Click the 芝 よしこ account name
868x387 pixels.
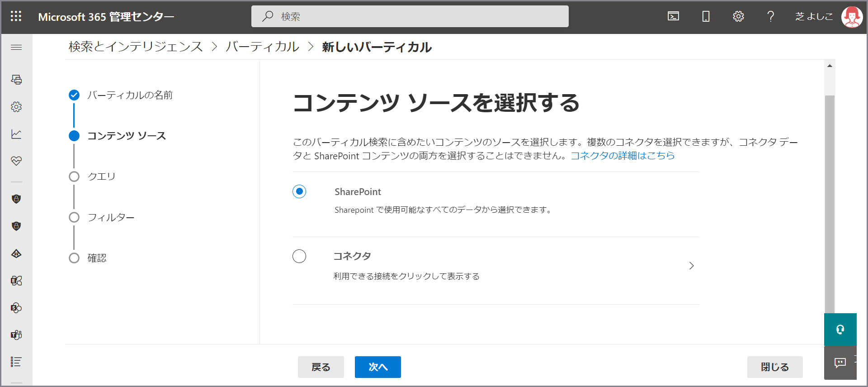click(x=814, y=16)
